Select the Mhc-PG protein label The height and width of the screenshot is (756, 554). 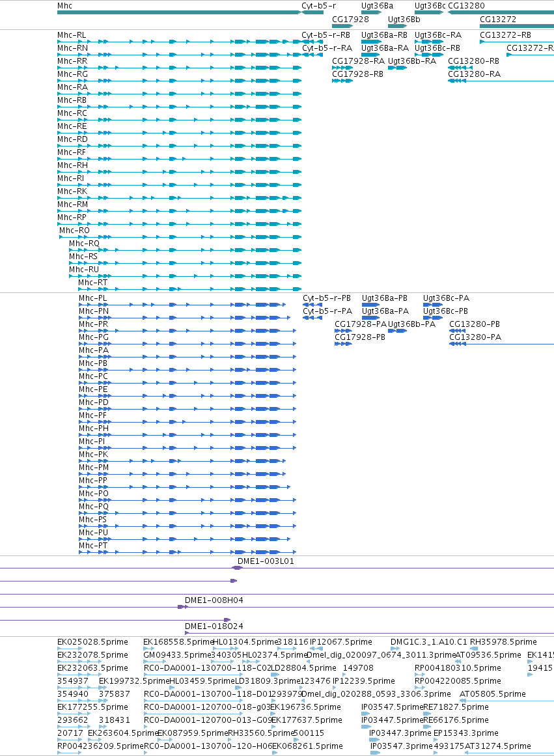pos(94,337)
